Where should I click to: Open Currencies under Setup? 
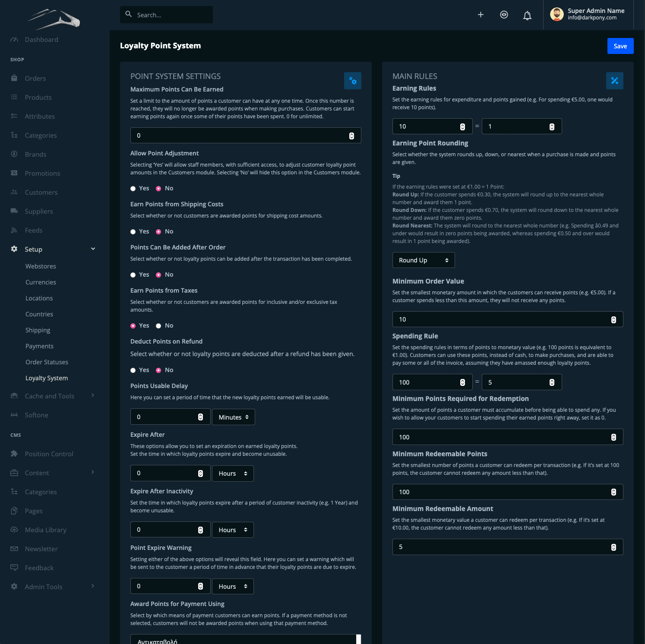pos(41,282)
